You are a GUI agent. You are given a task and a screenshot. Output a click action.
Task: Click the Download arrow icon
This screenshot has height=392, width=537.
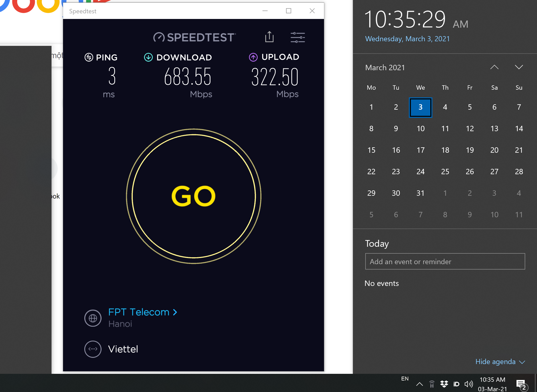[148, 57]
